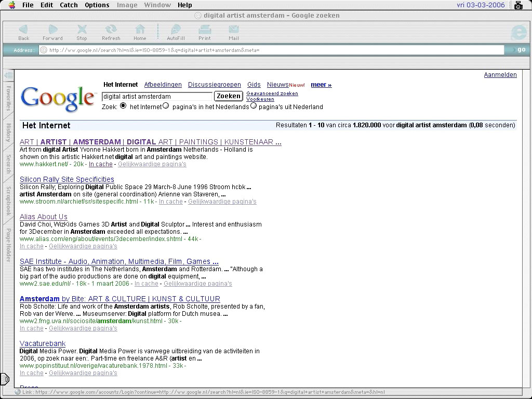Open the Nieuws link
The image size is (532, 399).
tap(277, 85)
